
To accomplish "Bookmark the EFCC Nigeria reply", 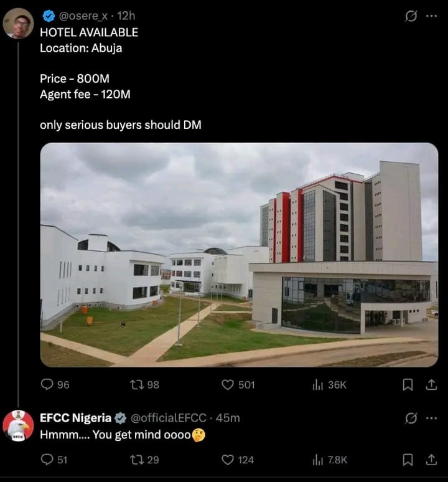I will [x=408, y=460].
